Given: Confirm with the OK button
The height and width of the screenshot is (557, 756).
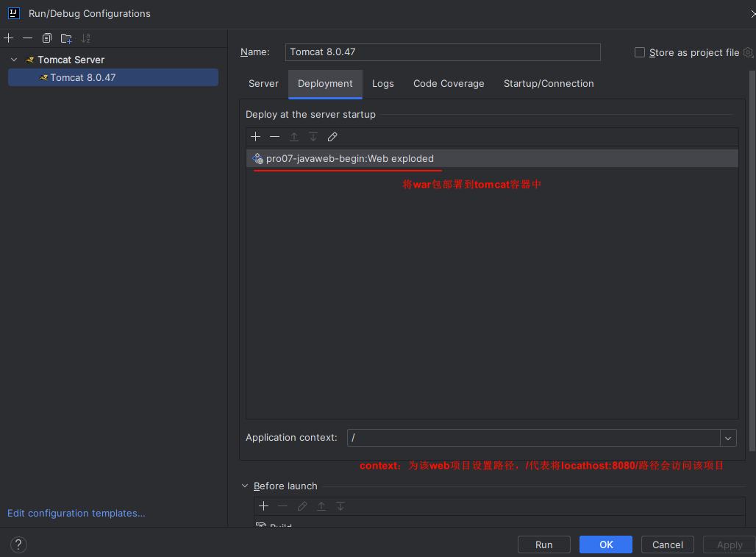Looking at the screenshot, I should (x=606, y=544).
